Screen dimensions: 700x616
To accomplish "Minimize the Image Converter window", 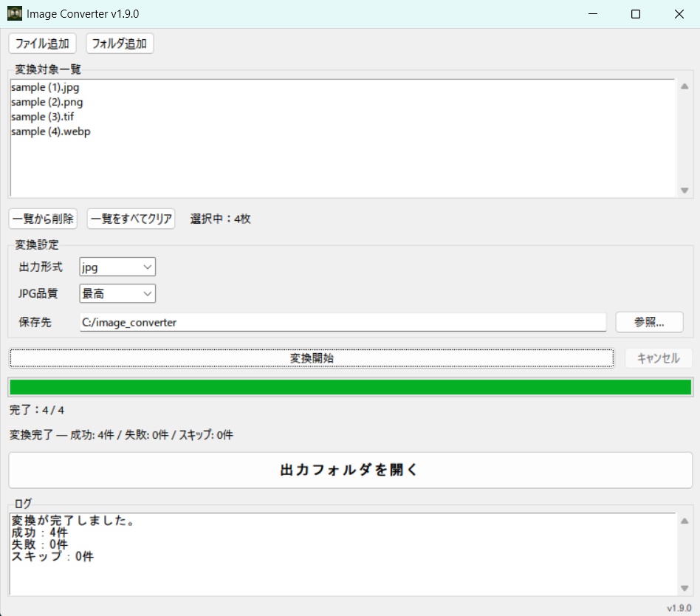I will click(x=593, y=14).
